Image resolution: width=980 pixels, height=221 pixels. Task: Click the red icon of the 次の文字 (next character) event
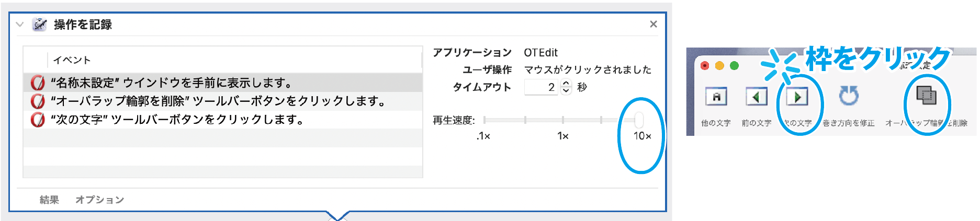pos(37,120)
